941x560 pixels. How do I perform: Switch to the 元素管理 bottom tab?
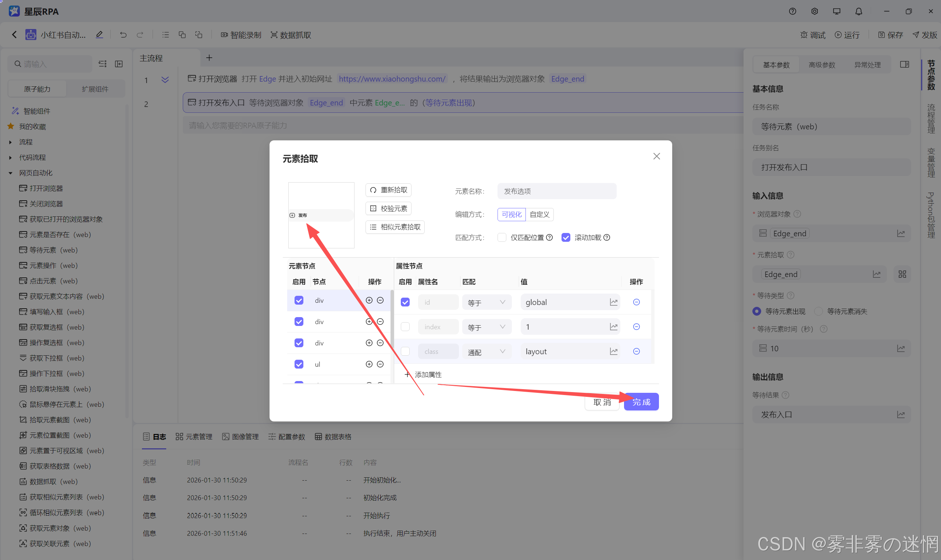[x=194, y=437]
